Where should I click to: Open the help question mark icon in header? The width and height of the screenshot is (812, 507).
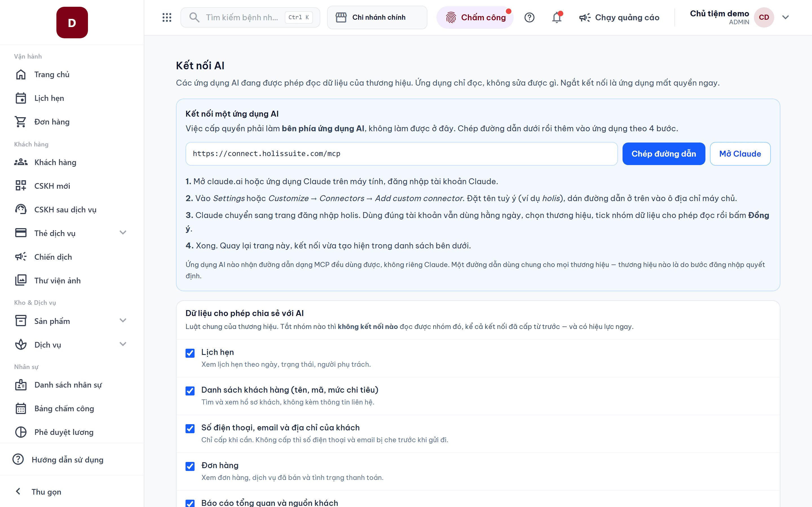click(529, 17)
